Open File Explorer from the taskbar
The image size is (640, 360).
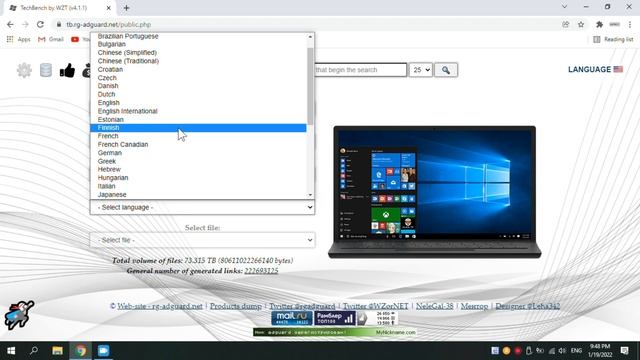point(57,351)
